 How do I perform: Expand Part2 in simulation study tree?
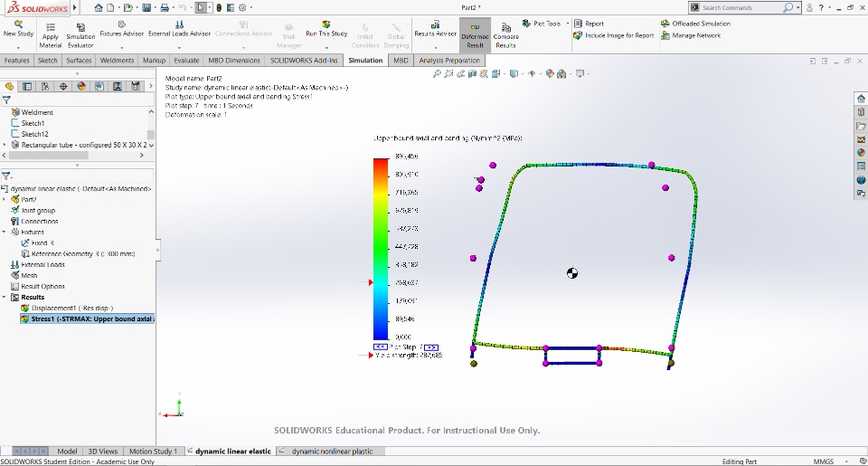(5, 199)
